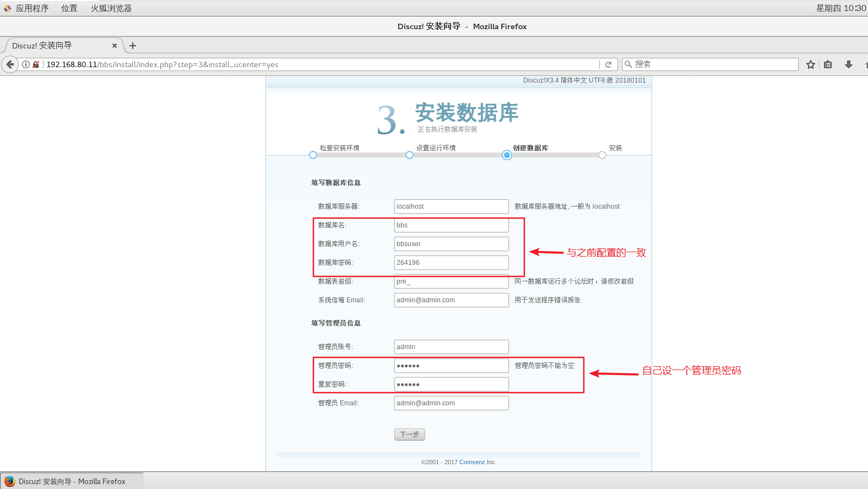Open the downloads arrow icon
The height and width of the screenshot is (489, 868).
(849, 64)
